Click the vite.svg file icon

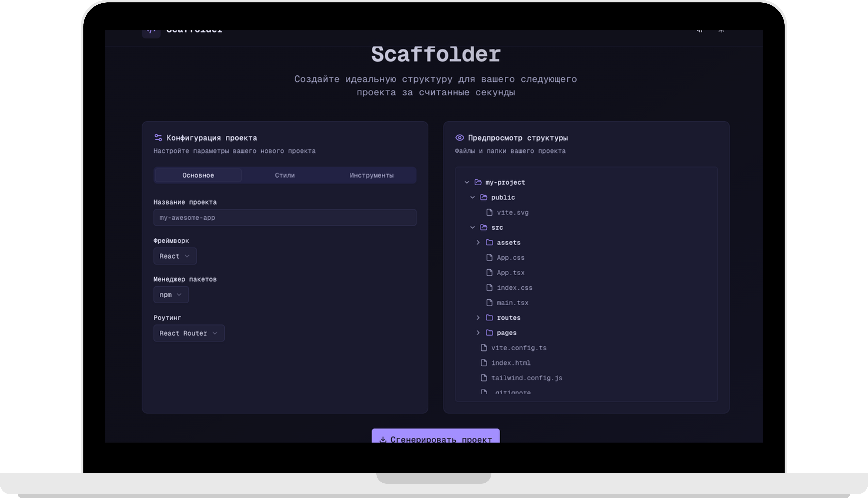[489, 212]
